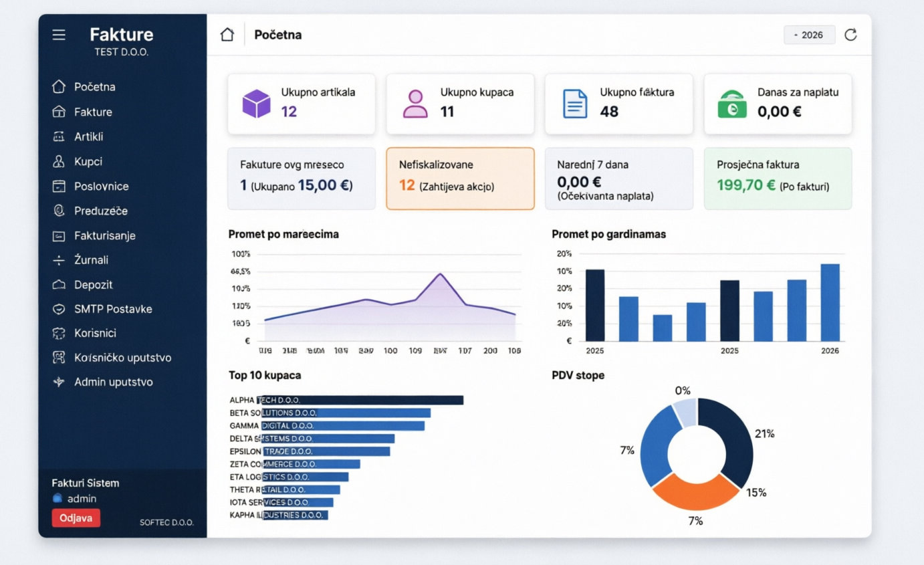The height and width of the screenshot is (565, 924).
Task: Go to Žurnali section
Action: (91, 260)
